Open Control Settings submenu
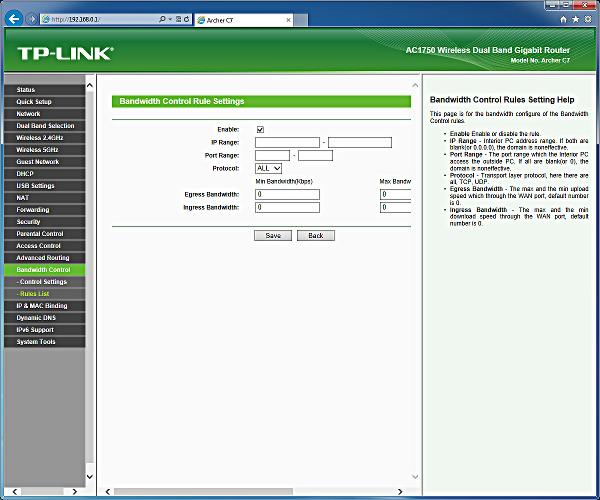Viewport: 600px width, 500px height. tap(45, 282)
